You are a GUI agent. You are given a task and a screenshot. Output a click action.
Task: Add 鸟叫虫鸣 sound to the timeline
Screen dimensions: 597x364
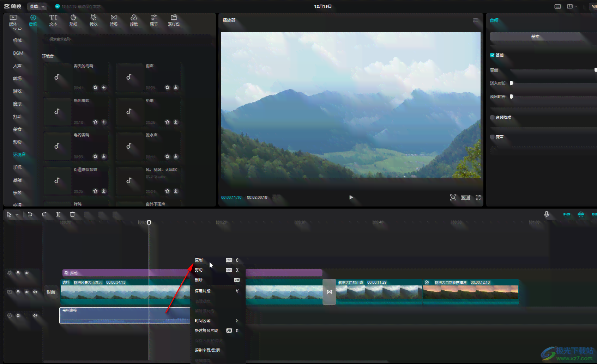coord(104,122)
